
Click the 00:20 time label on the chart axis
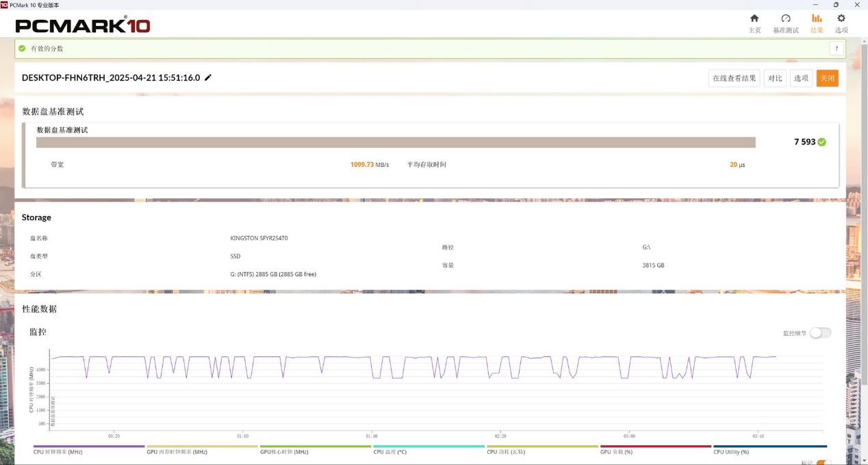pos(114,436)
